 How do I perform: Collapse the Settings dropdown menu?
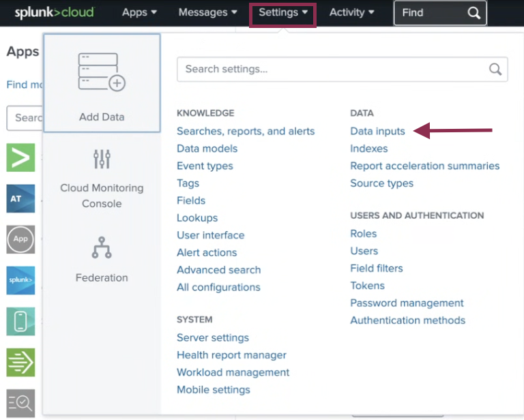282,12
